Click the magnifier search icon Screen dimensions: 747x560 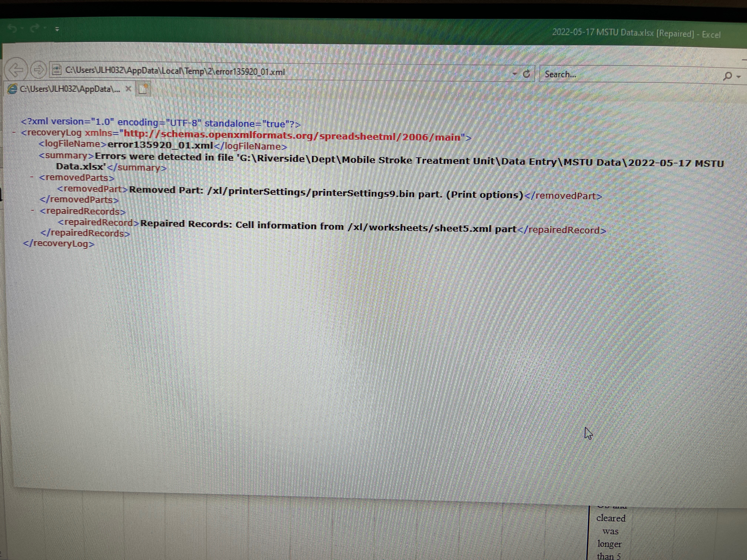(727, 76)
